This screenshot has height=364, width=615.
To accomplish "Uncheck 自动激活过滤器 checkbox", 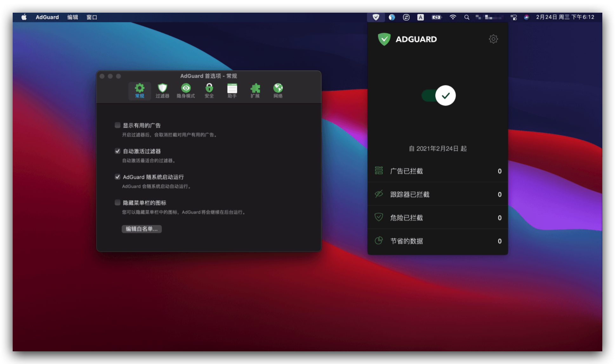I will (x=118, y=151).
